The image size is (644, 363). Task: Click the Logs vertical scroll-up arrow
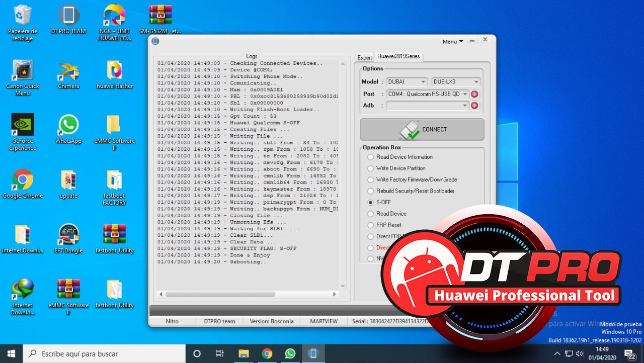point(343,64)
